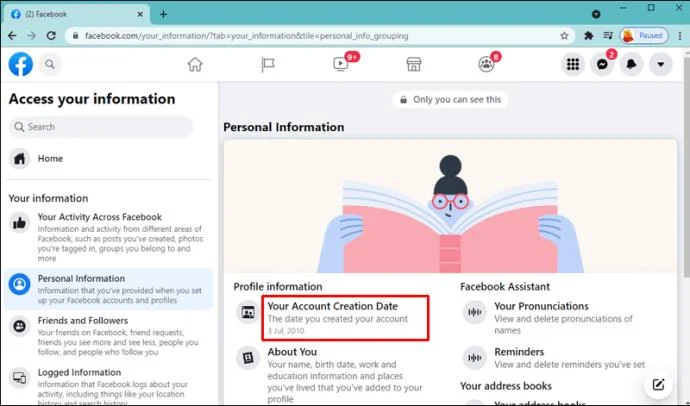This screenshot has width=690, height=406.
Task: Expand the account dropdown arrow
Action: click(661, 64)
